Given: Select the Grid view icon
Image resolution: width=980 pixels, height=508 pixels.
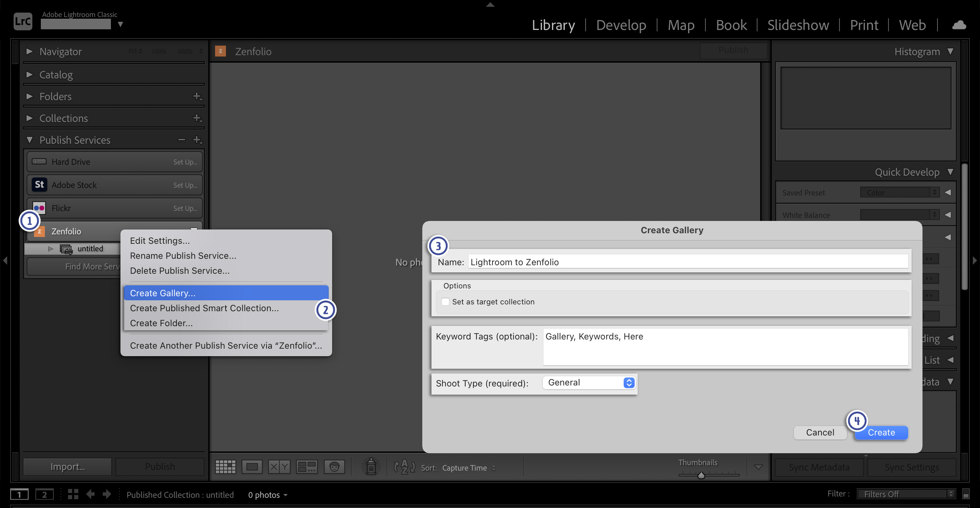Looking at the screenshot, I should (x=225, y=467).
